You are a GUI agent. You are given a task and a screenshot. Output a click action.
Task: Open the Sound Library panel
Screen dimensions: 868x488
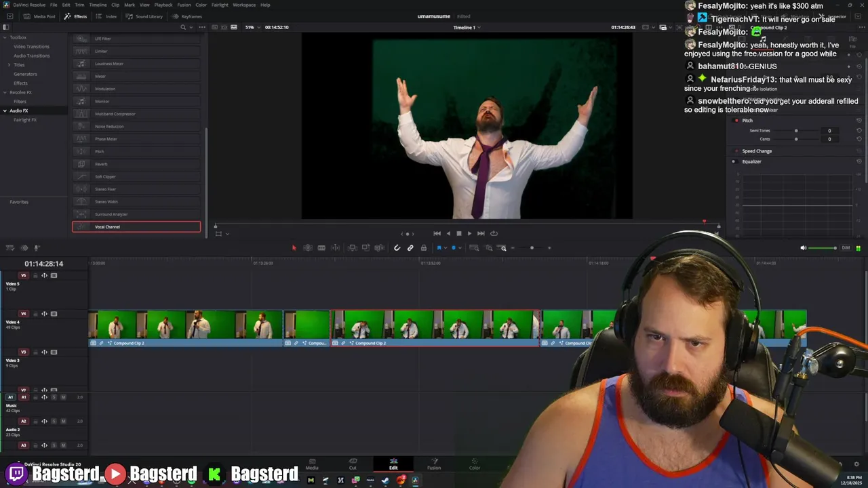tap(144, 16)
